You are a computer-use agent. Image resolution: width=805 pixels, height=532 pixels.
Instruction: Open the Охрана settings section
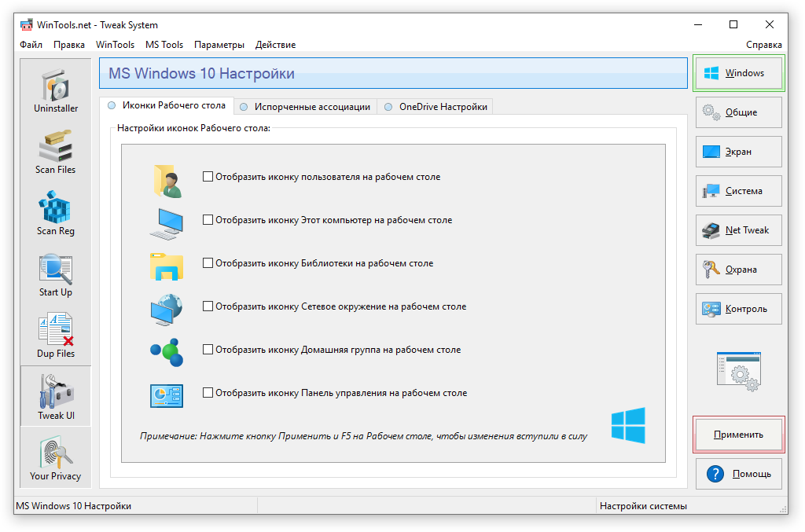pos(739,270)
